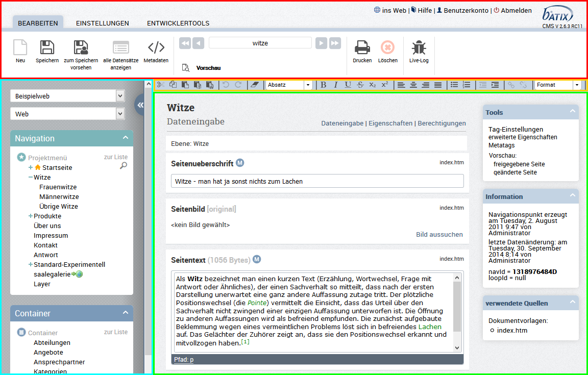Click the alle Datensätze anzeigen icon
The width and height of the screenshot is (588, 375).
[121, 47]
